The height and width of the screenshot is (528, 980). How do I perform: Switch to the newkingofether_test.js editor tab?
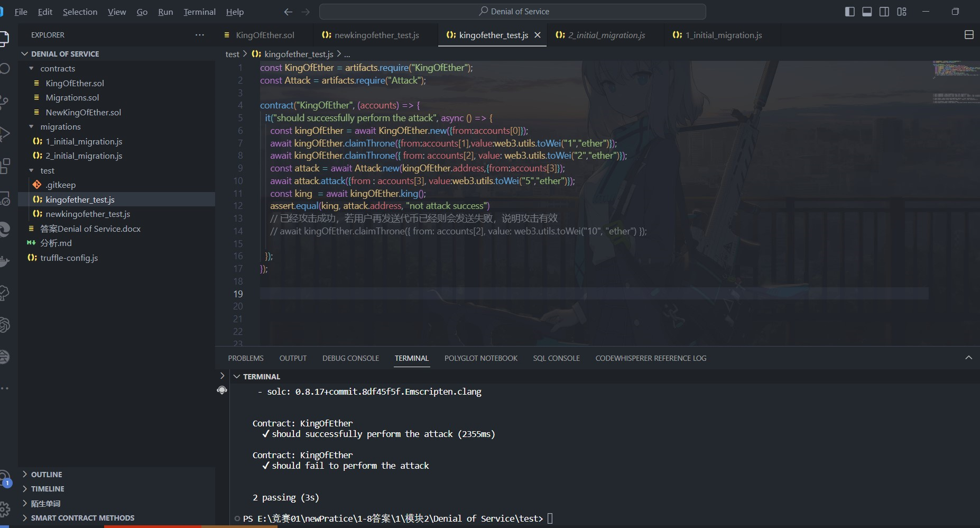(376, 35)
